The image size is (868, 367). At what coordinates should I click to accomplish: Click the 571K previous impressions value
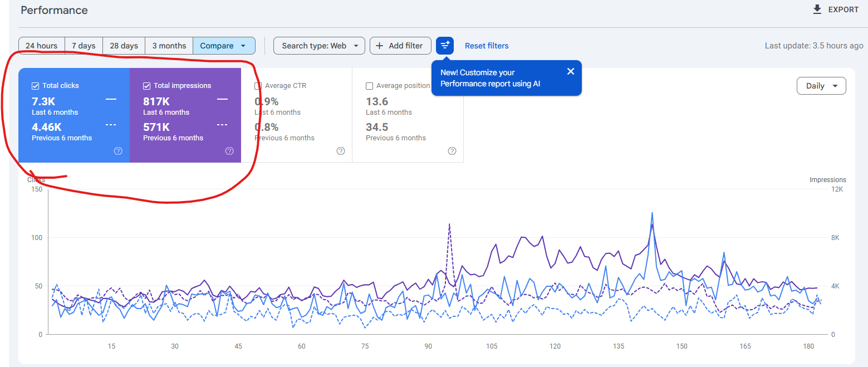pyautogui.click(x=156, y=127)
